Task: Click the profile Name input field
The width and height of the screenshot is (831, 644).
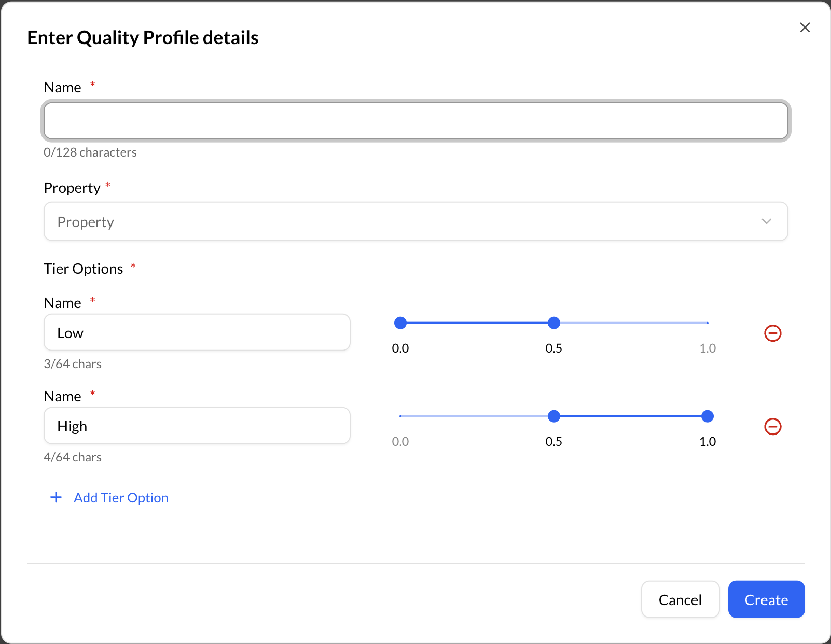Action: [415, 120]
